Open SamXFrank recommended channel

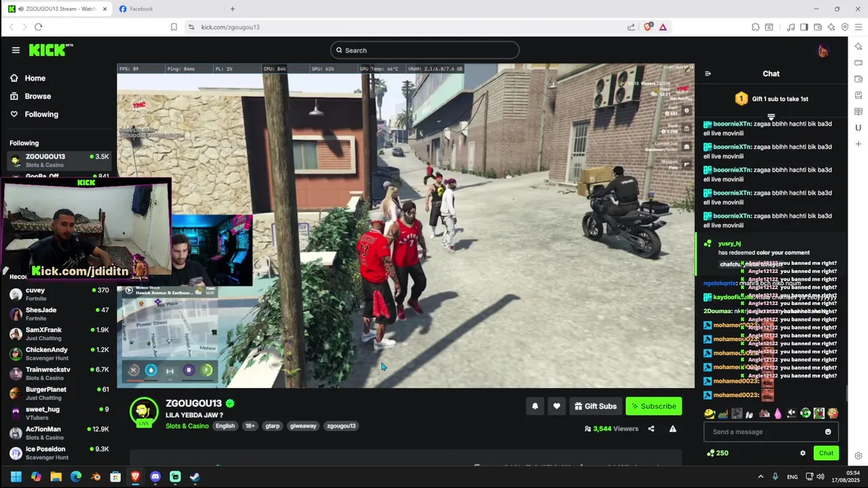[x=59, y=333]
